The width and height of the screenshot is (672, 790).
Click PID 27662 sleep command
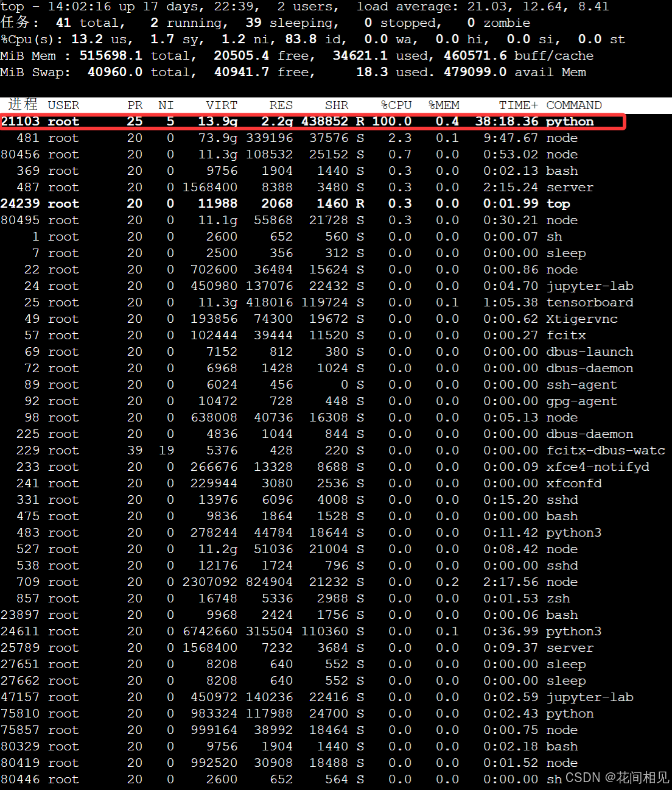pyautogui.click(x=566, y=680)
